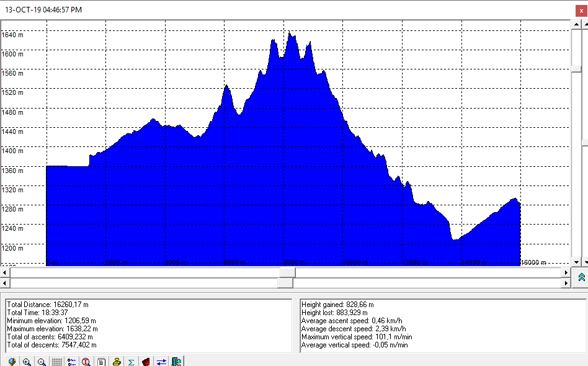Toggle the grid lines icon

pos(56,362)
